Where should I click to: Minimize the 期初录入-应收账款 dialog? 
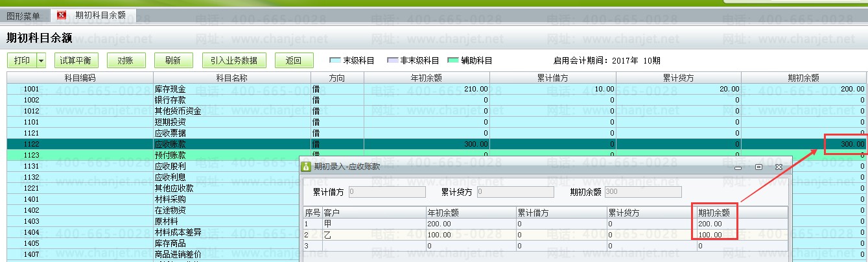click(738, 167)
